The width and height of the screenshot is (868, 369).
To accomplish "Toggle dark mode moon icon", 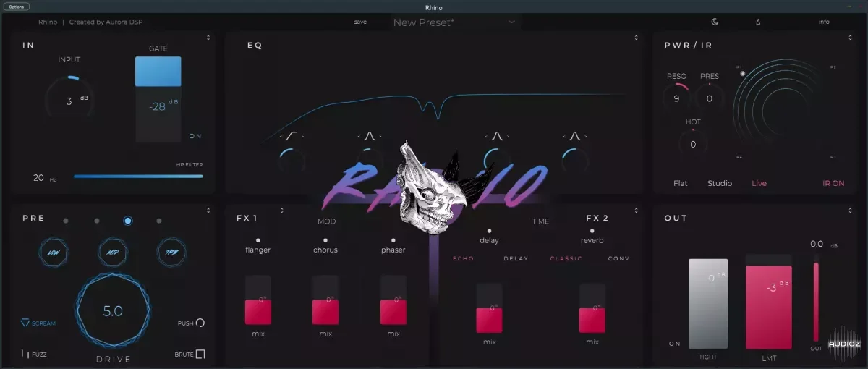I will click(715, 22).
